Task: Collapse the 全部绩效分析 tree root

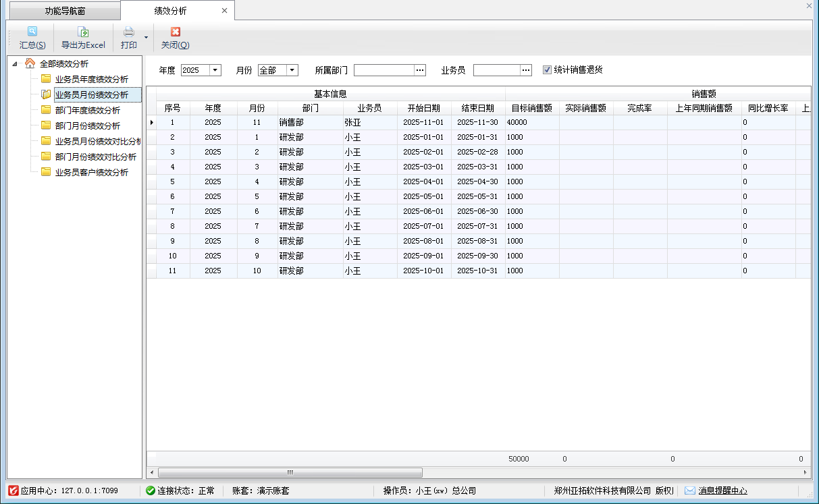Action: click(x=15, y=64)
